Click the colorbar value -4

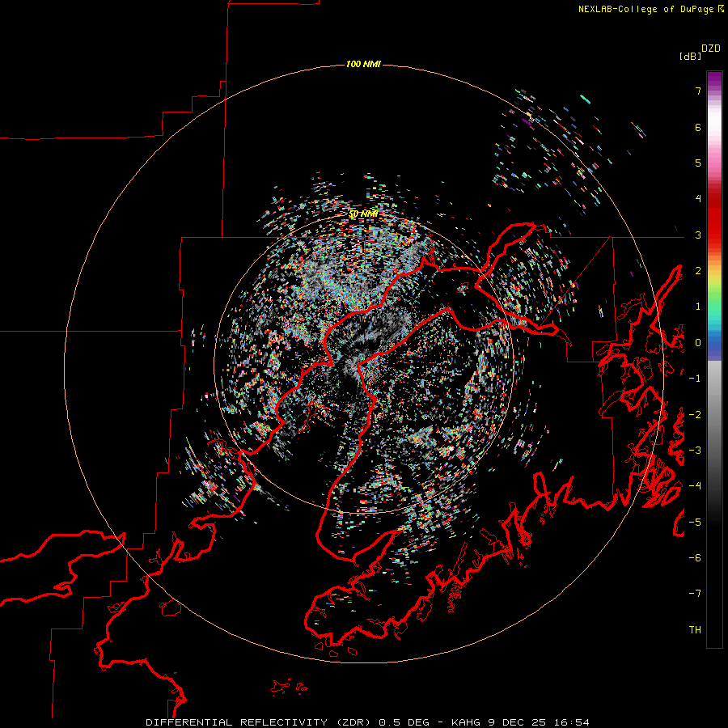[695, 486]
